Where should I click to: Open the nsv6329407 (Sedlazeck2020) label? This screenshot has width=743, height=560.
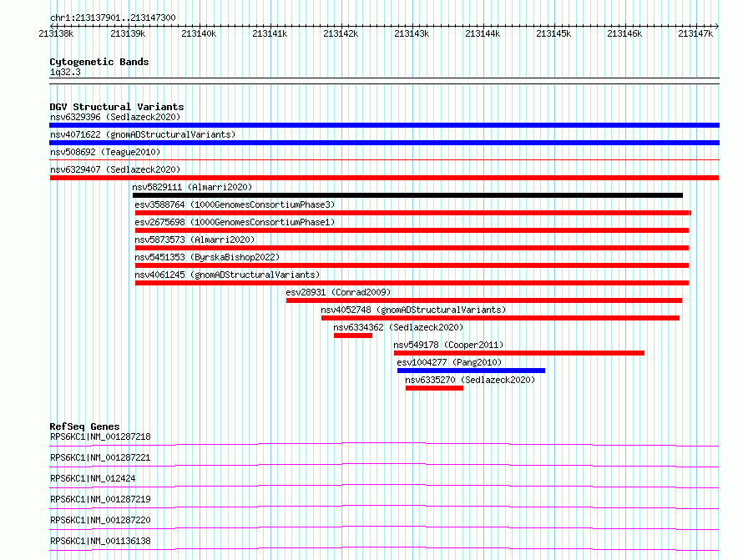point(115,169)
